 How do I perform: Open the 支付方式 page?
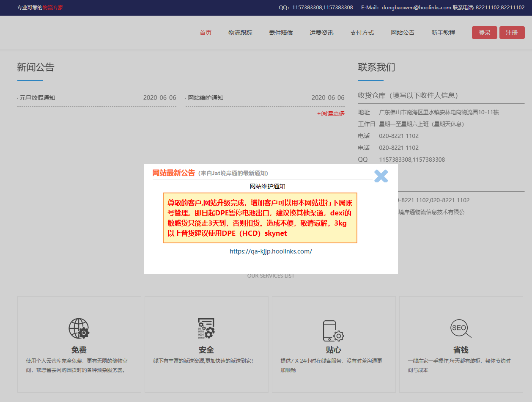coord(362,32)
